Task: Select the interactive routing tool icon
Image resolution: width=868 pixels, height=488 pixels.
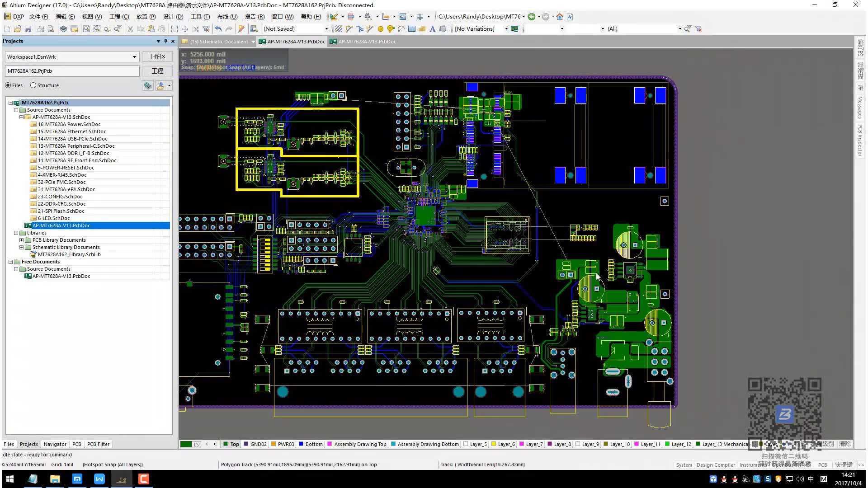Action: [349, 29]
